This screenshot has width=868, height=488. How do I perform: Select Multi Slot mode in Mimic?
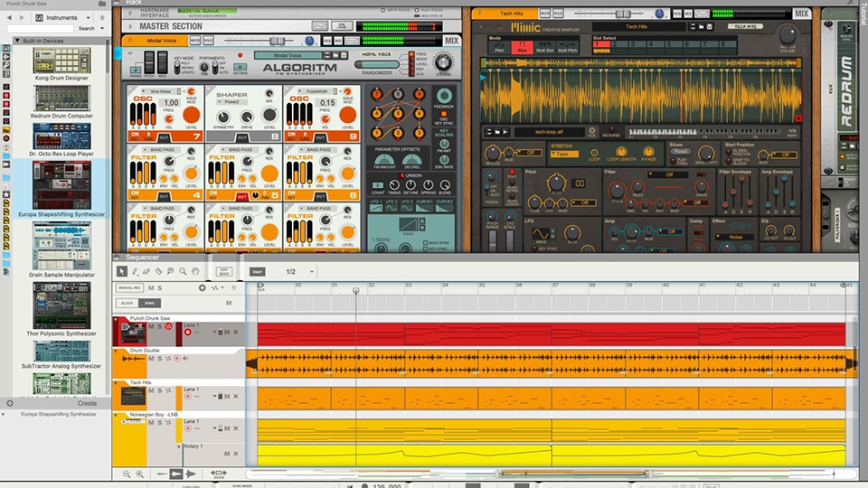[x=544, y=46]
